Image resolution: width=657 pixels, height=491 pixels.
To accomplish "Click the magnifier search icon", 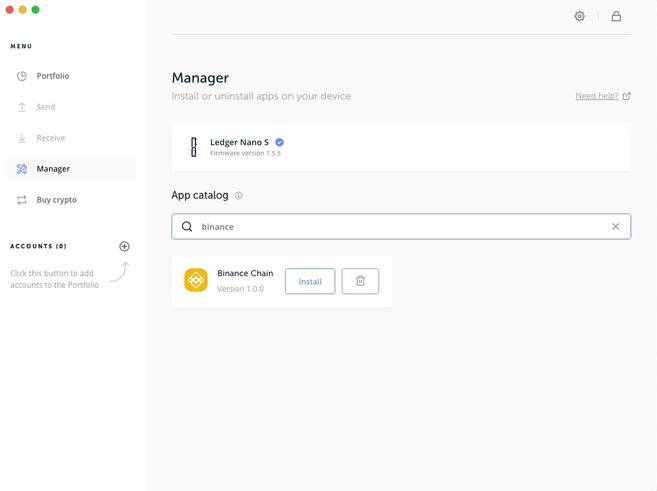I will (187, 227).
